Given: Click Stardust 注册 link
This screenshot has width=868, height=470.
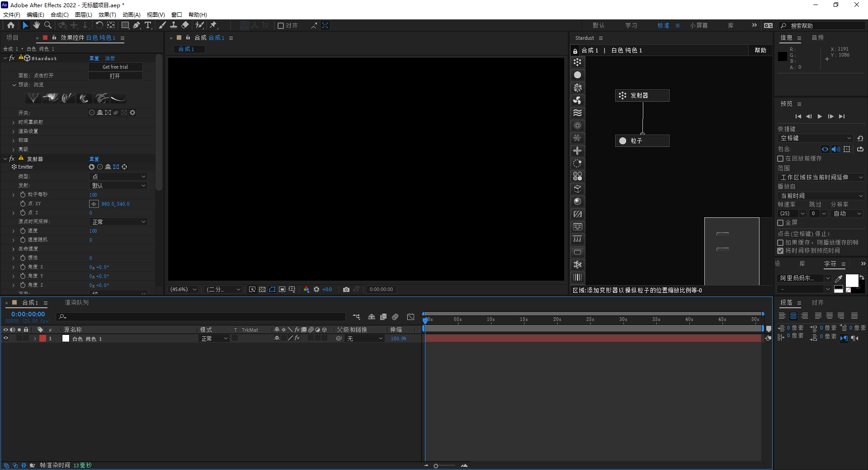Looking at the screenshot, I should pyautogui.click(x=110, y=58).
